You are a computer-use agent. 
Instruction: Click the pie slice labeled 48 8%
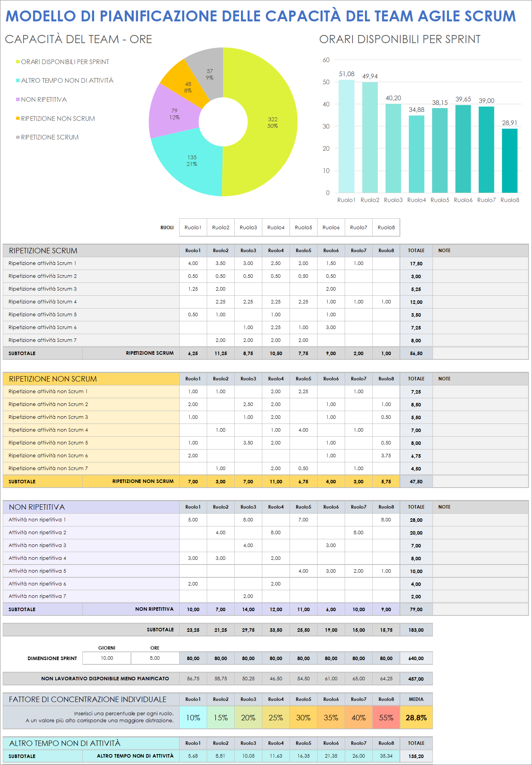click(188, 87)
